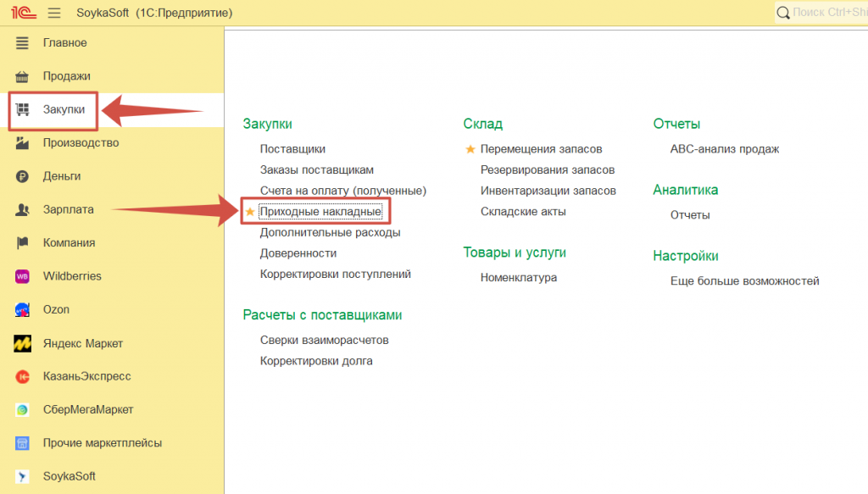Select the Закупки section
Screen dimensions: 868x494
click(x=64, y=109)
